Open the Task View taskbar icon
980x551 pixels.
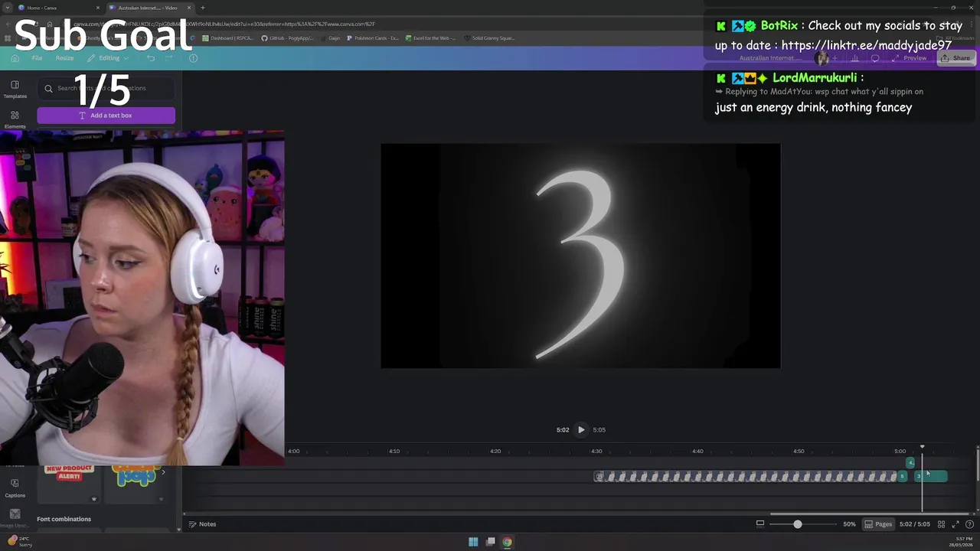click(x=490, y=542)
